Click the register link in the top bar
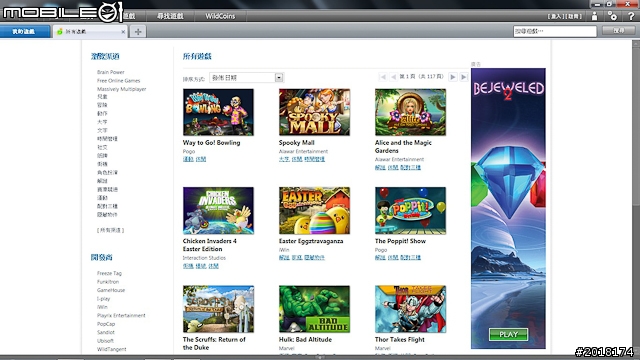 click(x=573, y=16)
